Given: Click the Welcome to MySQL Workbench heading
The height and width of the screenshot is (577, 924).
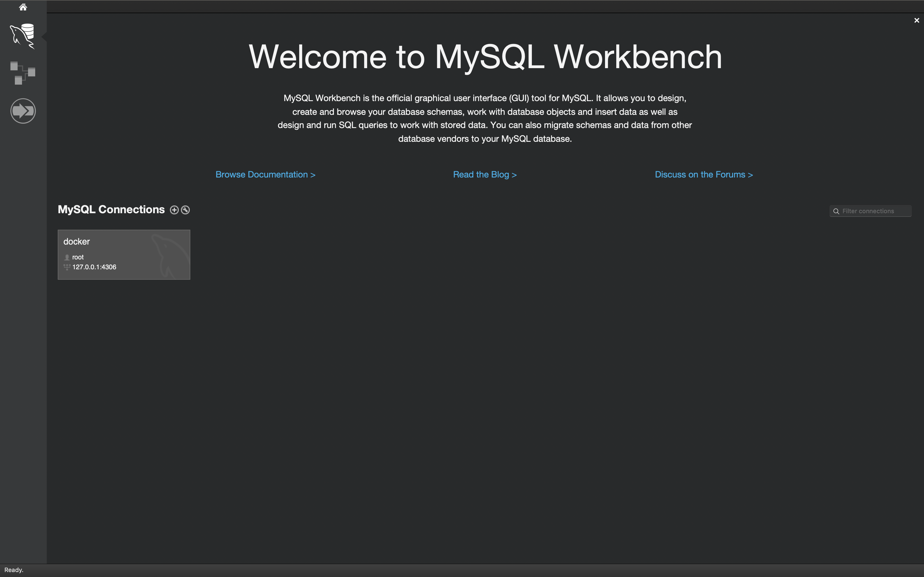Looking at the screenshot, I should [485, 57].
